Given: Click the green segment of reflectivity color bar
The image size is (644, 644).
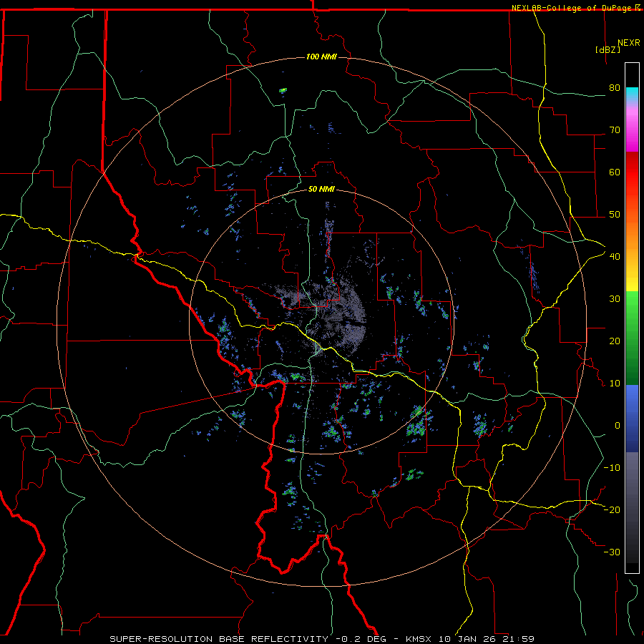Looking at the screenshot, I should pos(632,338).
